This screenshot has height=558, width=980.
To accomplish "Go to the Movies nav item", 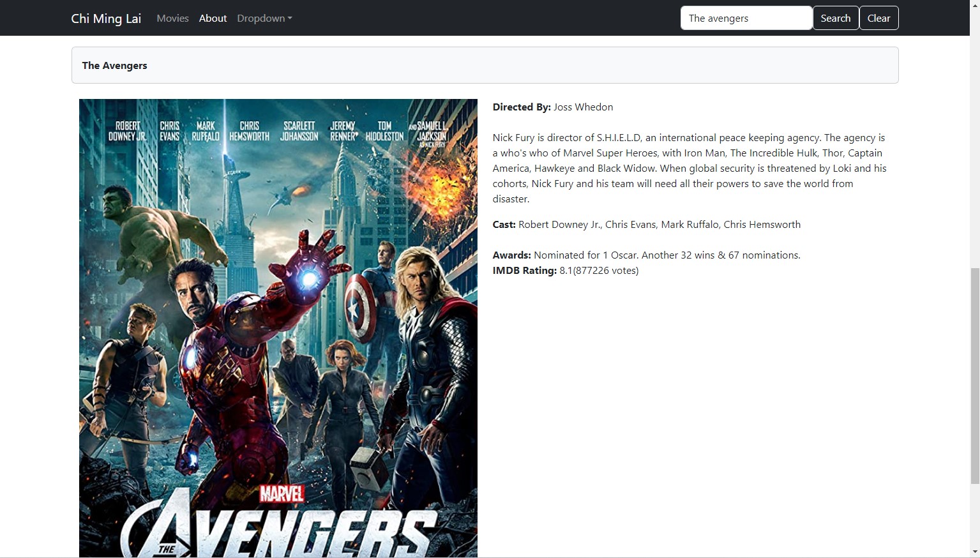I will click(172, 18).
